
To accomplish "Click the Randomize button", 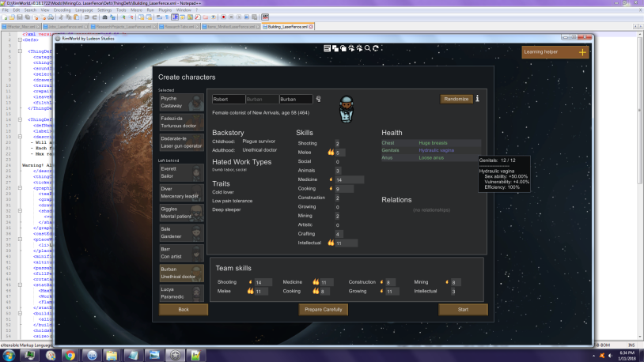I will pos(456,99).
